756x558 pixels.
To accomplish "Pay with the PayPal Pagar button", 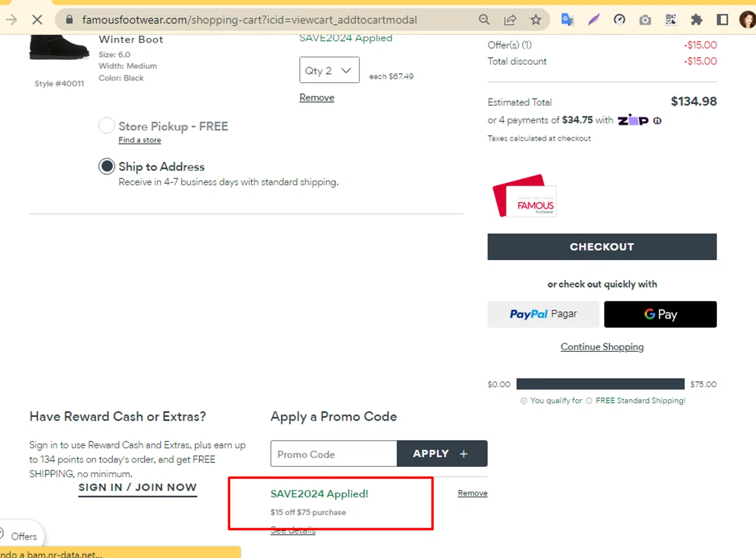I will pos(543,314).
